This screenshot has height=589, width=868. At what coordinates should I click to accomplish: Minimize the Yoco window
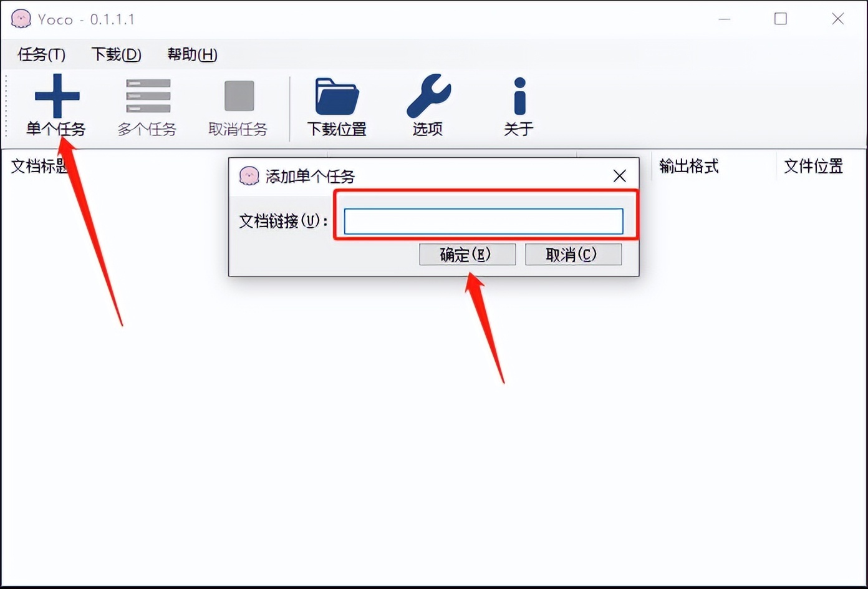tap(724, 19)
